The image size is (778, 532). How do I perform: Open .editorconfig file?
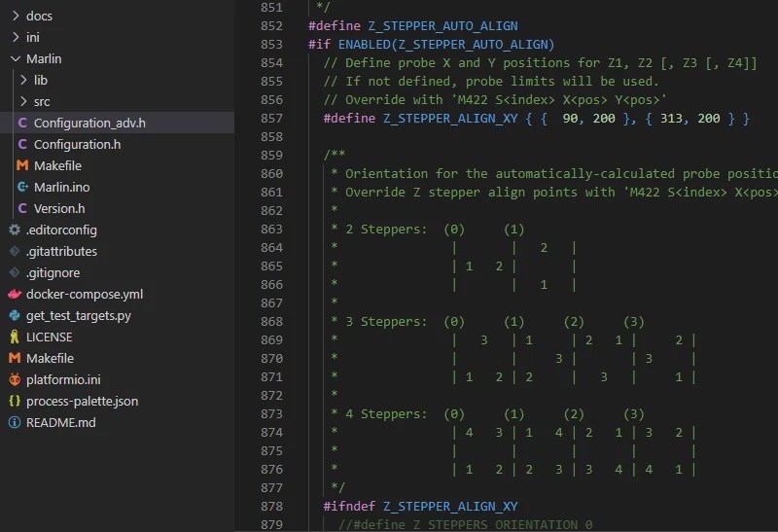click(x=61, y=230)
